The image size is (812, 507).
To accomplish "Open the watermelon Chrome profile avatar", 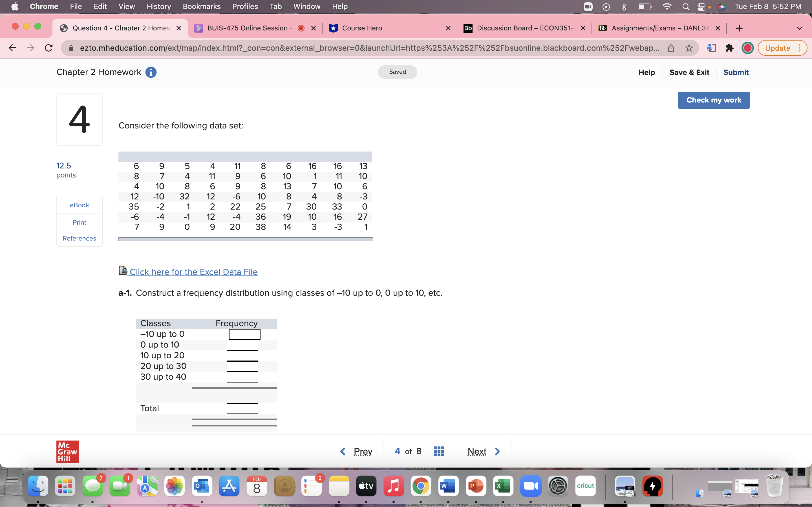I will 748,48.
